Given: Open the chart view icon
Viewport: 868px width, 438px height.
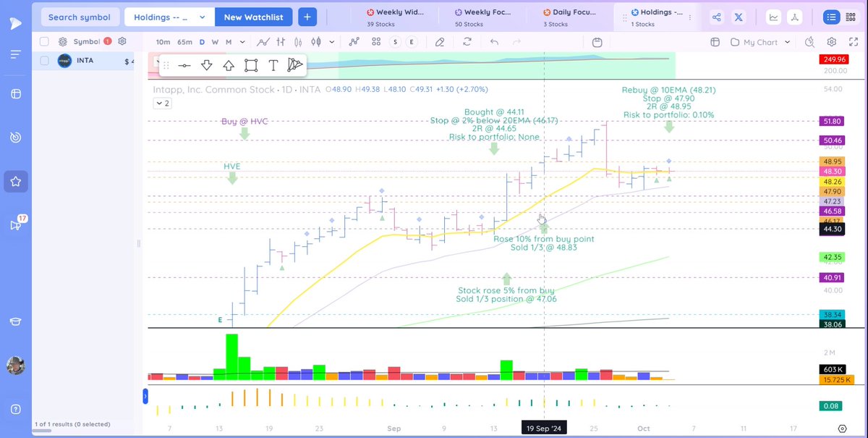Looking at the screenshot, I should [773, 17].
